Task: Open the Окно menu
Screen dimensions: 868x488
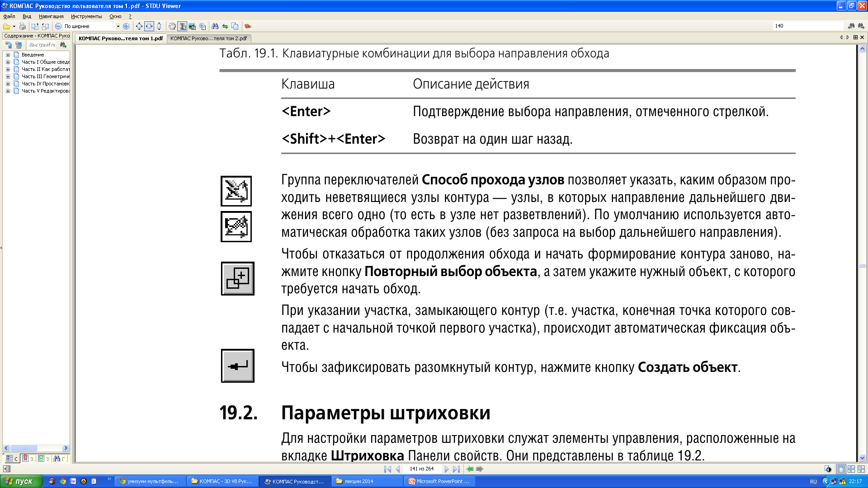Action: [x=115, y=16]
